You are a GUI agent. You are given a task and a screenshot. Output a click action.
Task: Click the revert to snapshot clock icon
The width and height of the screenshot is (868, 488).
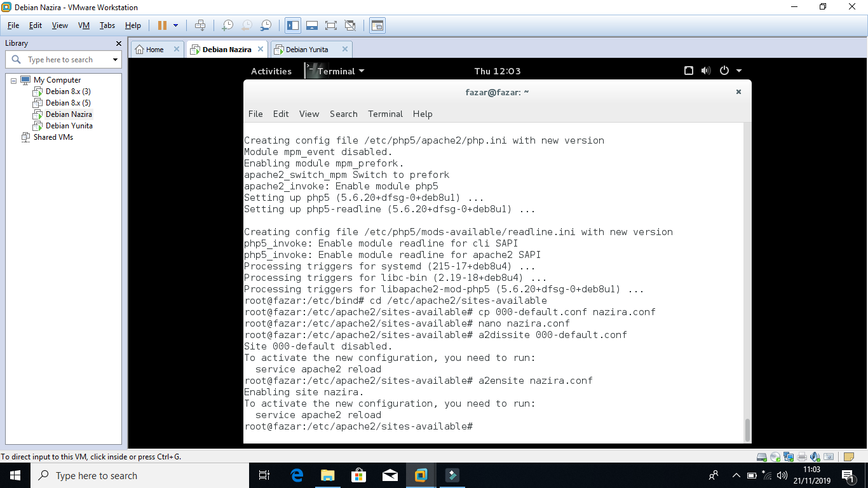click(247, 25)
